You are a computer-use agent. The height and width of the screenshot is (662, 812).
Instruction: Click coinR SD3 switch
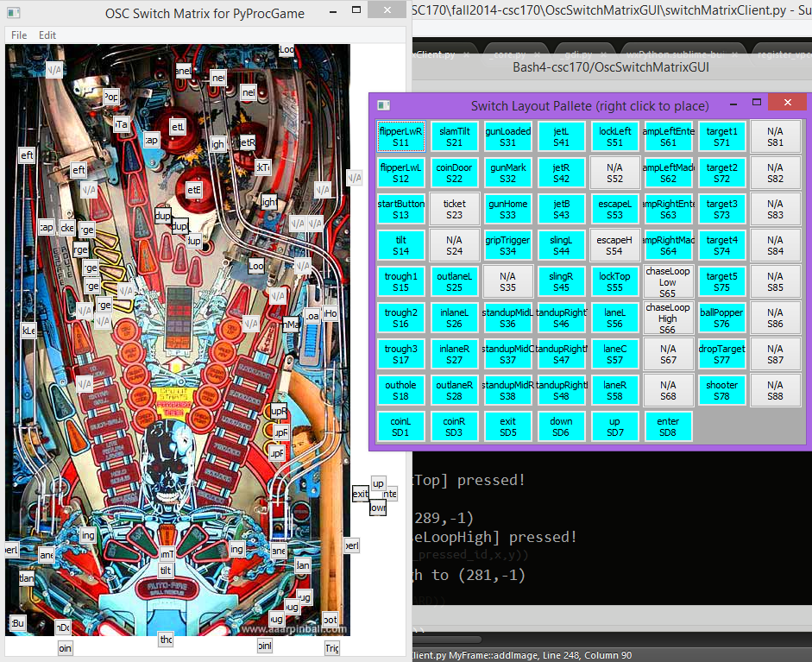(455, 427)
